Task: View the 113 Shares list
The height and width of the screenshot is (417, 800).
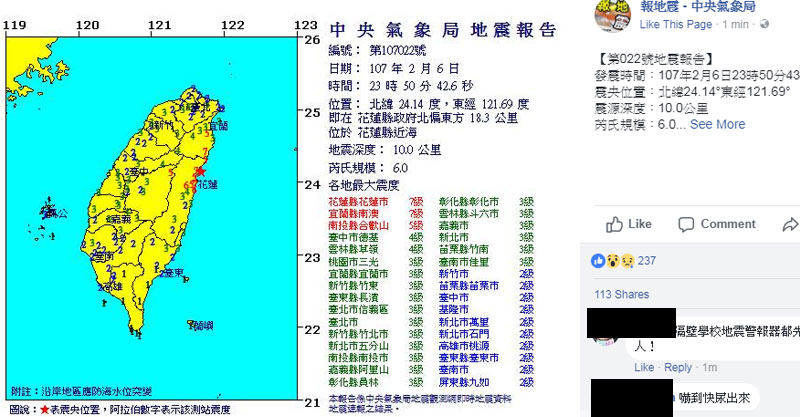Action: click(620, 295)
